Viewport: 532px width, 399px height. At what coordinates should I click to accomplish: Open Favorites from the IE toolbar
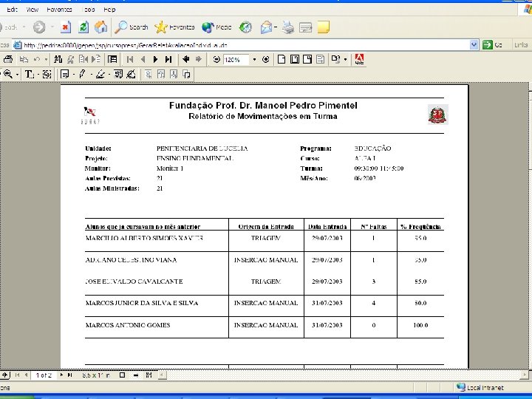point(174,27)
